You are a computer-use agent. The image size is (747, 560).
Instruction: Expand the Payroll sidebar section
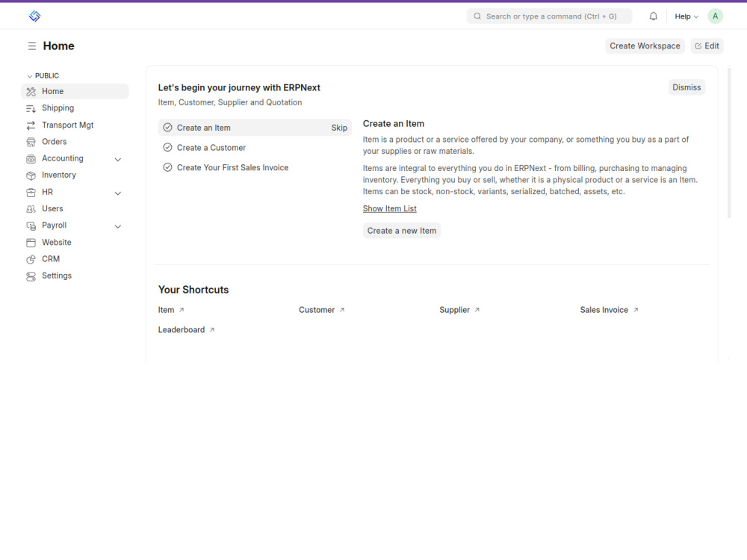(117, 225)
